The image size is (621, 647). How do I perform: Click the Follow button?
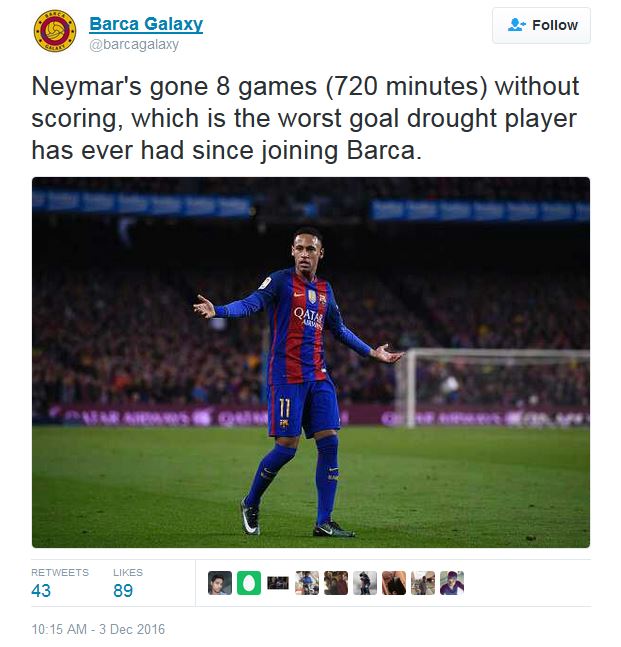[x=541, y=25]
